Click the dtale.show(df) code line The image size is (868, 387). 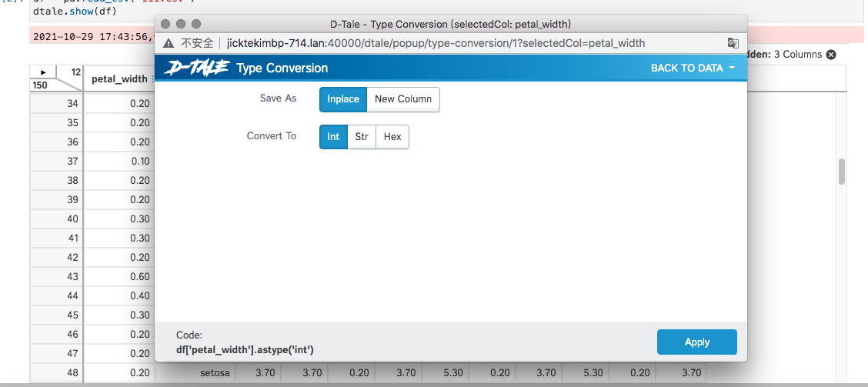(x=74, y=11)
